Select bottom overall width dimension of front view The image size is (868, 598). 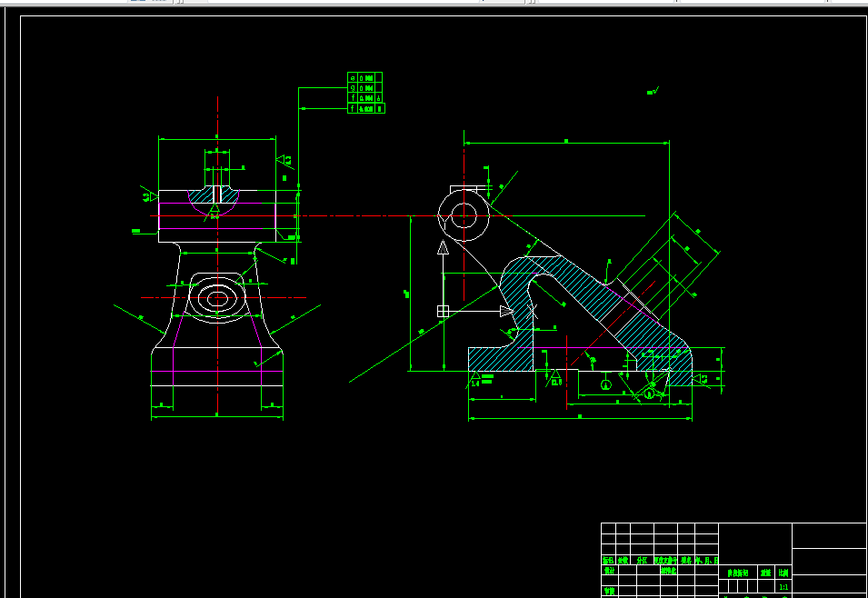coord(217,416)
